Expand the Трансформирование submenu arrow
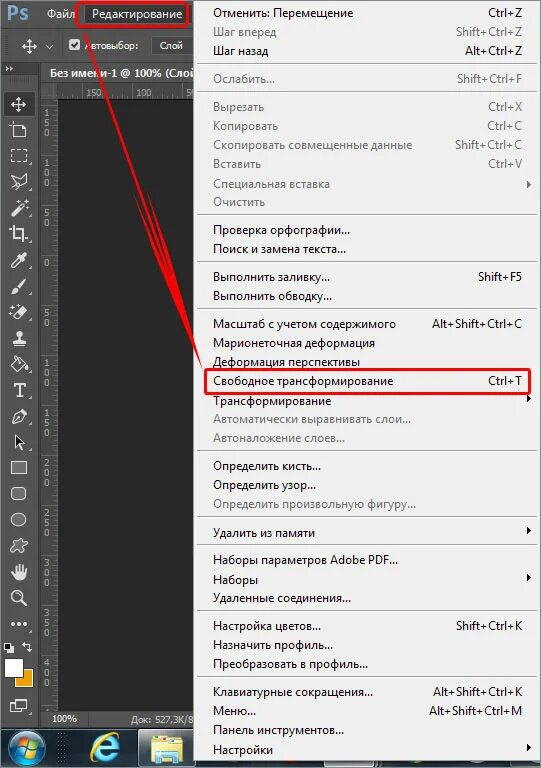Viewport: 541px width, 768px height. click(x=529, y=399)
